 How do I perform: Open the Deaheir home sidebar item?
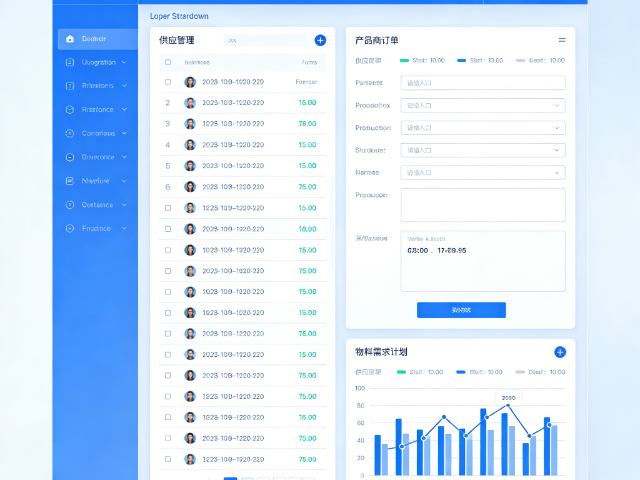98,39
